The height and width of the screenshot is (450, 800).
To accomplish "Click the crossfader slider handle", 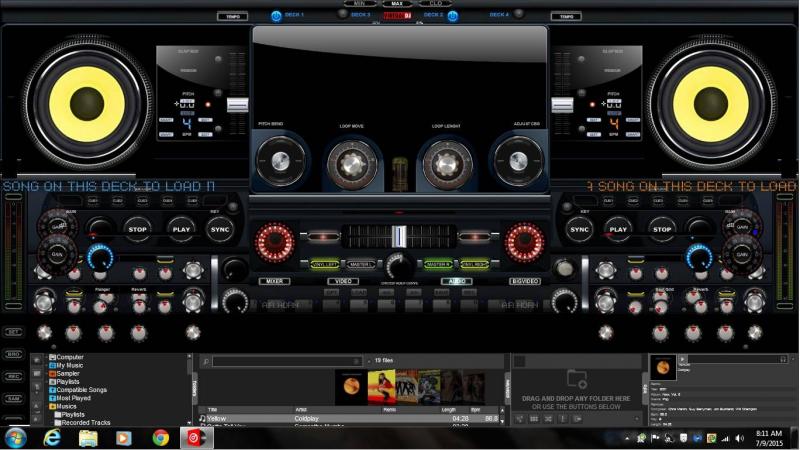I will pyautogui.click(x=399, y=236).
